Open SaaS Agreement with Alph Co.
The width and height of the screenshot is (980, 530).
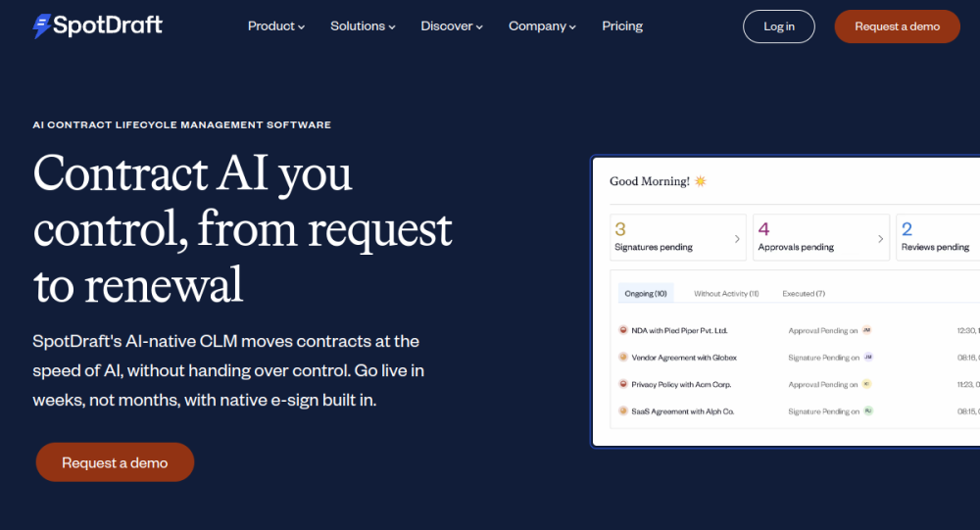pyautogui.click(x=682, y=411)
